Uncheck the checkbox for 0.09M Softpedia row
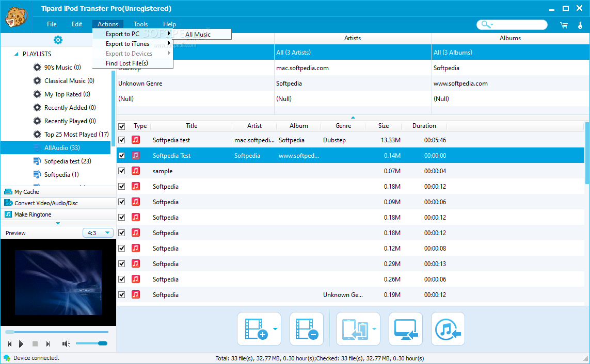 [121, 202]
